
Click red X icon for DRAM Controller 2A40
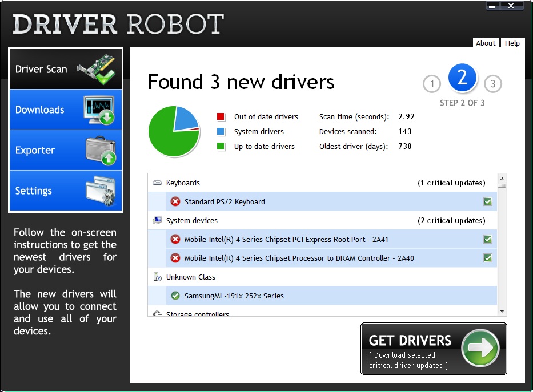pos(175,258)
